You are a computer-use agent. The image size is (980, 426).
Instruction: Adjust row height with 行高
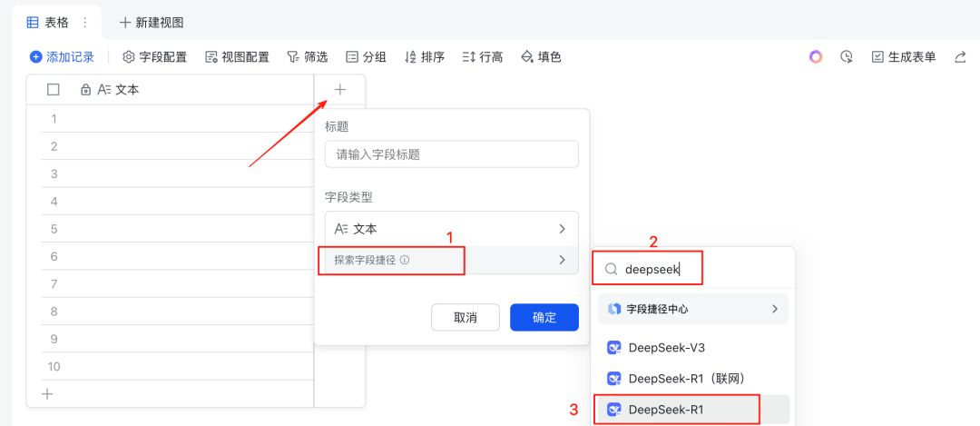(x=483, y=57)
